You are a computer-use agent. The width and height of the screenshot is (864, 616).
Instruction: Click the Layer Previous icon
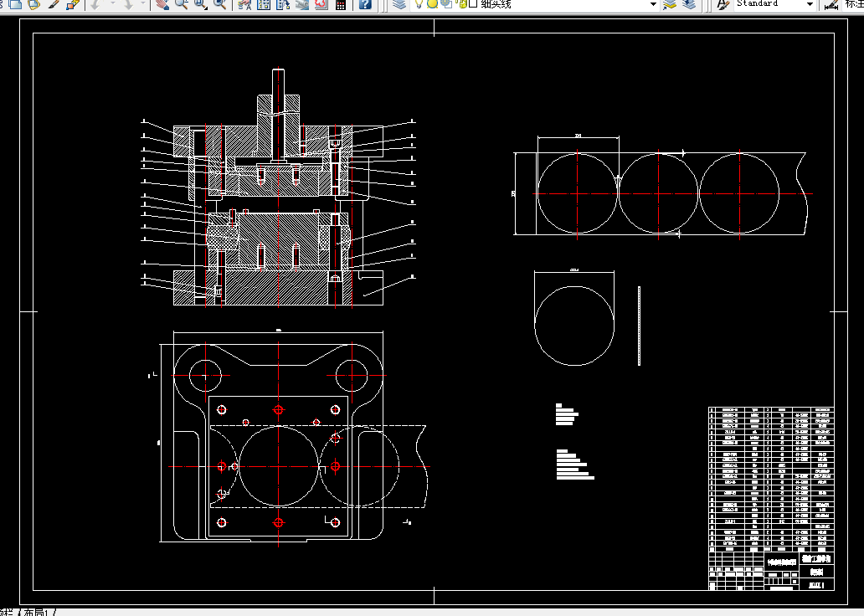[x=689, y=4]
